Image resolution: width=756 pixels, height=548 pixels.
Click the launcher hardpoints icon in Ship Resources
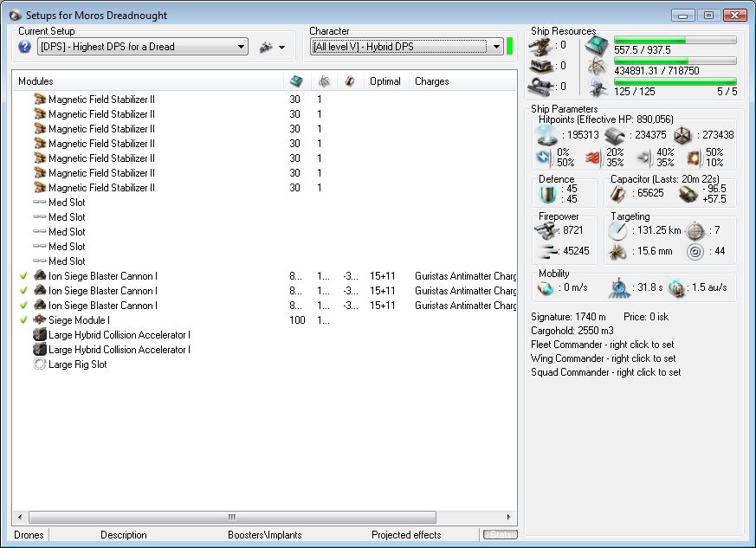540,66
